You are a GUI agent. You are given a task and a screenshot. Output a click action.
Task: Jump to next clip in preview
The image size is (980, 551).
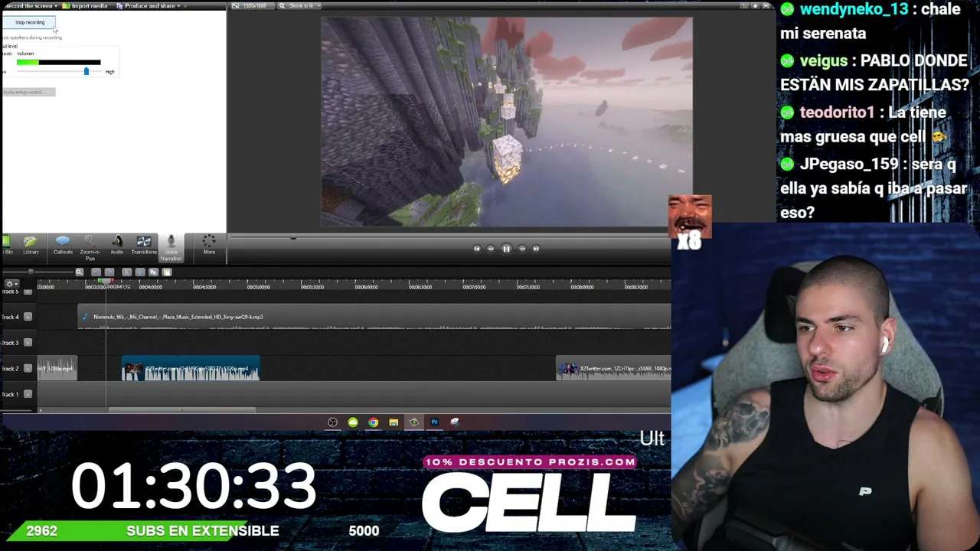click(536, 248)
